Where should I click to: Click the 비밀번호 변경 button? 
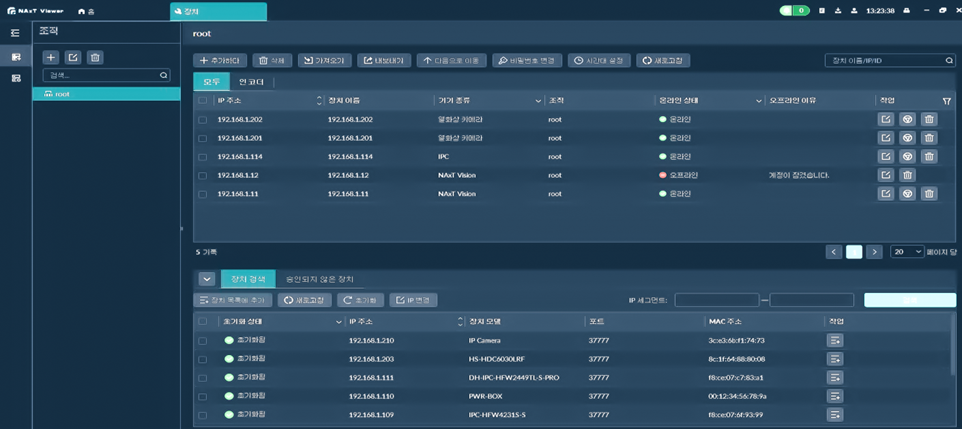click(x=527, y=61)
